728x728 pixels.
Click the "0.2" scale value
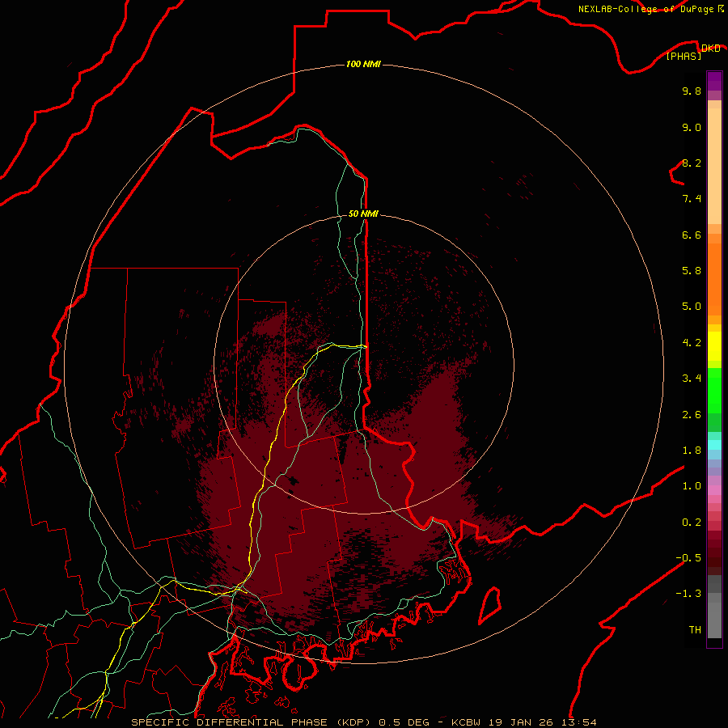click(692, 523)
